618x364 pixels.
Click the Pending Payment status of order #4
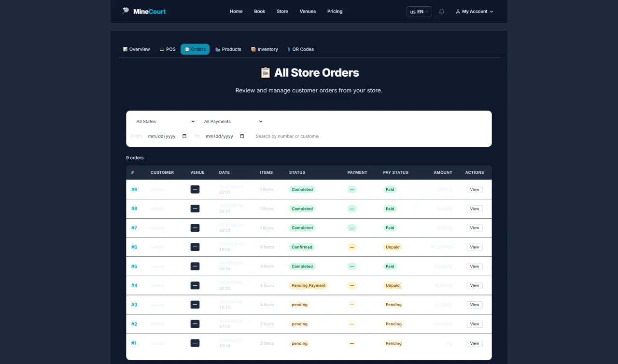click(309, 285)
